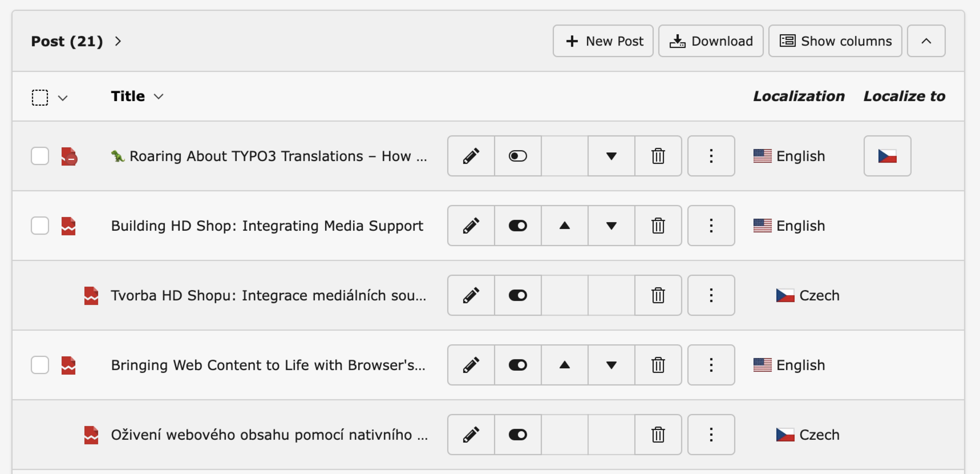The width and height of the screenshot is (980, 474).
Task: Edit the Oživení webového obsahu record
Action: pos(471,435)
